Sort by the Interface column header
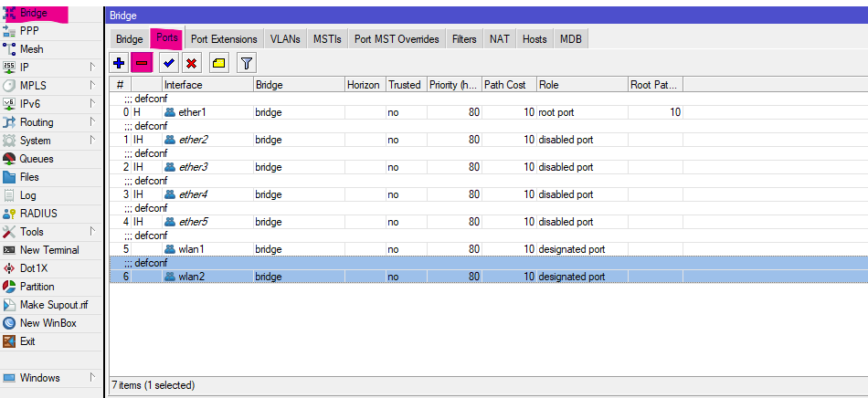The image size is (868, 398). pyautogui.click(x=207, y=85)
